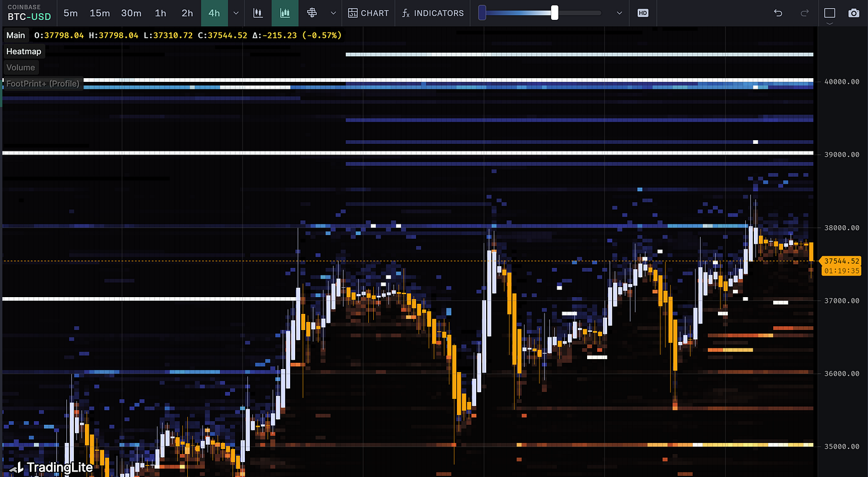868x477 pixels.
Task: Click the 38000.00 price axis label
Action: pyautogui.click(x=841, y=228)
